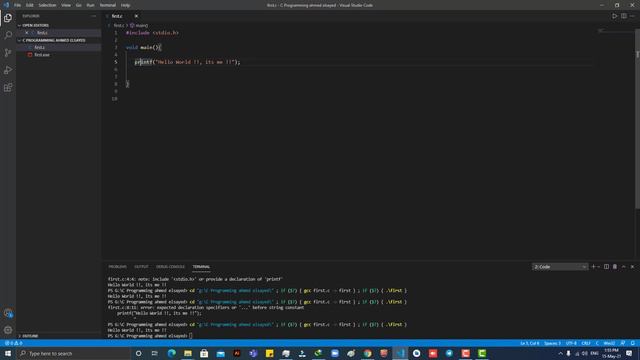640x360 pixels.
Task: Open the View menu
Action: [x=66, y=5]
